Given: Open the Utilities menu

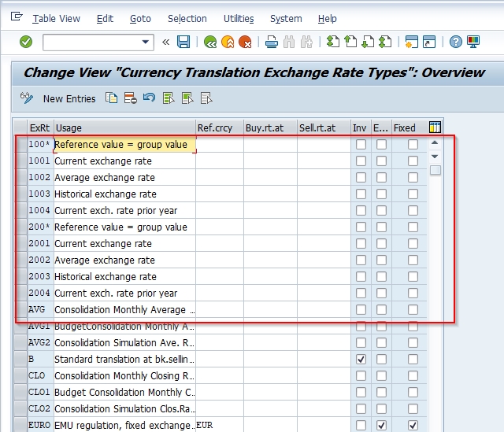Looking at the screenshot, I should click(239, 18).
